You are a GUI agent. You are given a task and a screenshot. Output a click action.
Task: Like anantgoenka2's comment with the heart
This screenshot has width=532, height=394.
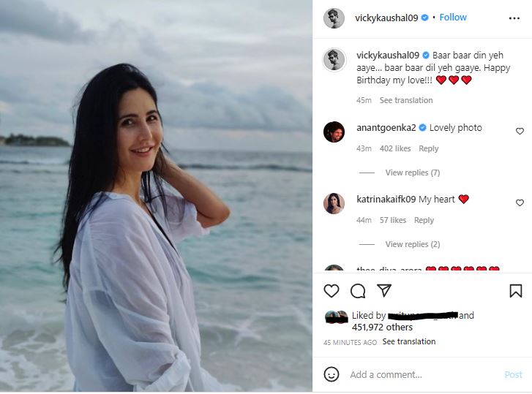pyautogui.click(x=520, y=131)
